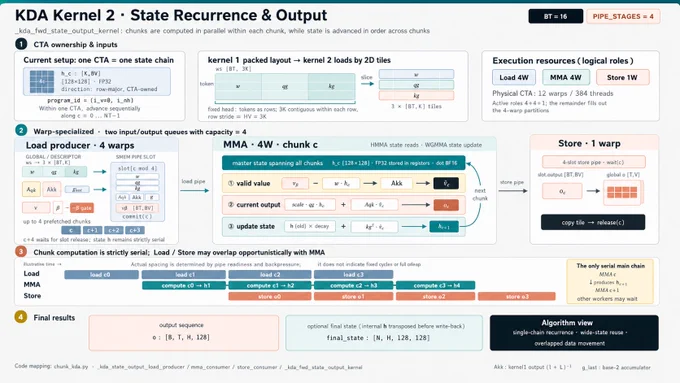Screen dimensions: 680x383
Task: Click the Code mapping: chunk_kda.py text
Action: [x=51, y=367]
